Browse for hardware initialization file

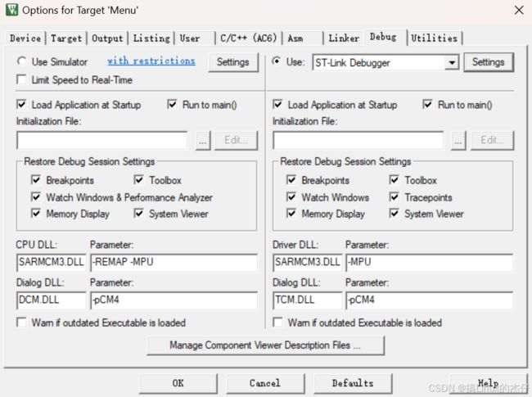coord(458,141)
